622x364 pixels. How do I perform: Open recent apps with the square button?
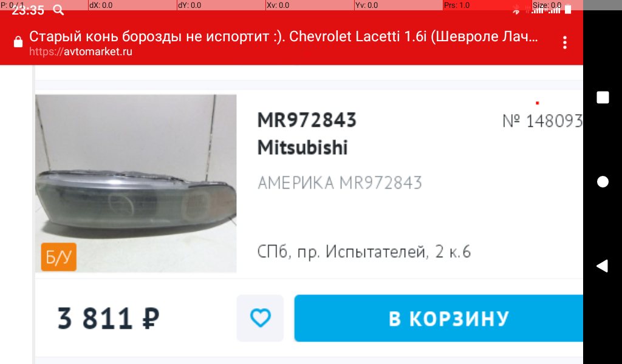pos(603,98)
